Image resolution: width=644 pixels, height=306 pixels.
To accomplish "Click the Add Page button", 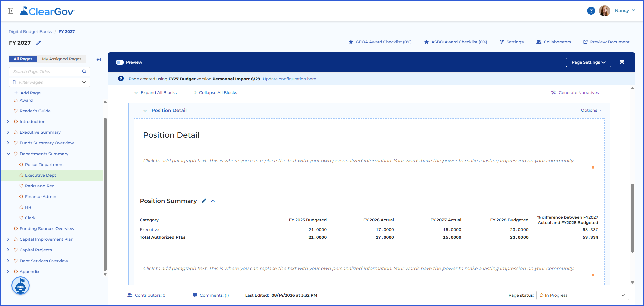I will [27, 93].
